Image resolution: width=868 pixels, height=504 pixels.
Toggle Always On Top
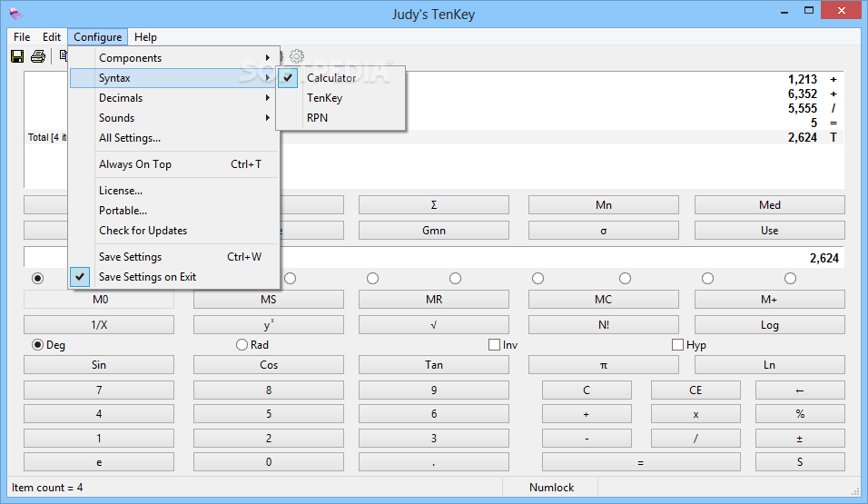click(x=173, y=164)
